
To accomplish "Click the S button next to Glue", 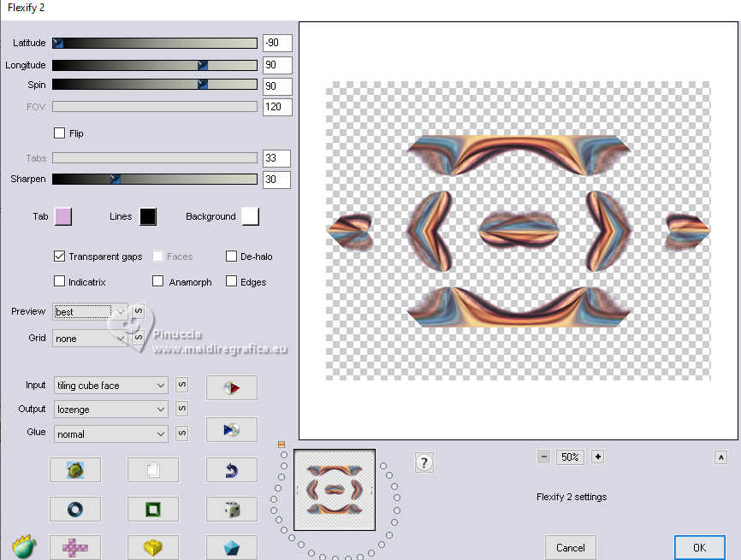I will tap(182, 433).
